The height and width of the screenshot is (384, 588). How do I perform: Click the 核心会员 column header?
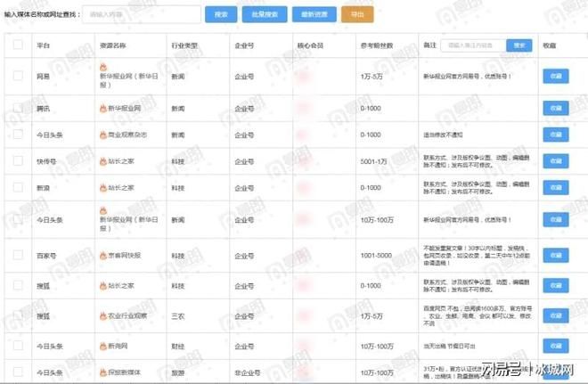pyautogui.click(x=310, y=45)
